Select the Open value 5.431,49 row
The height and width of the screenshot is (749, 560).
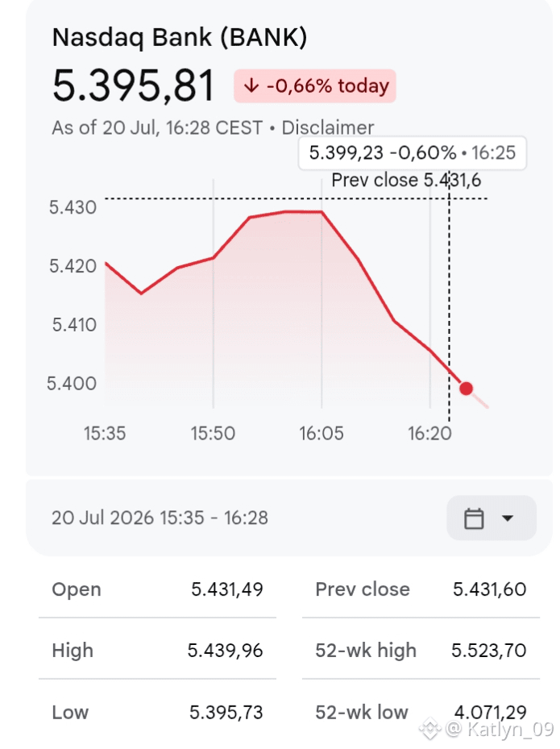pos(158,589)
